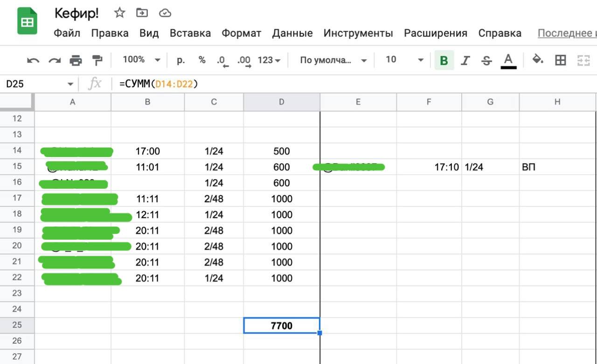This screenshot has height=364, width=597.
Task: Open text color picker
Action: click(508, 61)
